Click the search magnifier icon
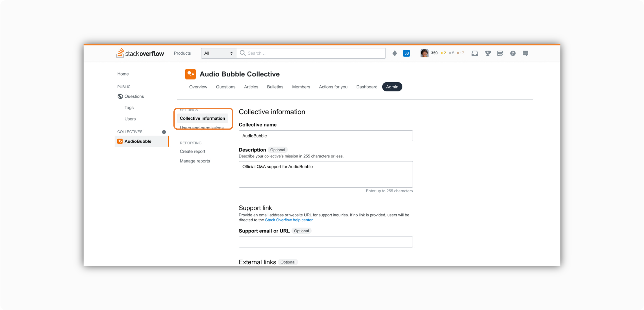This screenshot has width=644, height=310. click(x=242, y=53)
